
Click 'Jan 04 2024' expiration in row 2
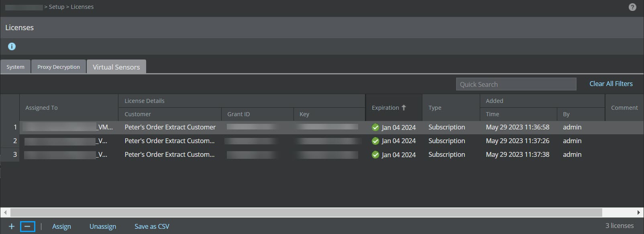(399, 141)
